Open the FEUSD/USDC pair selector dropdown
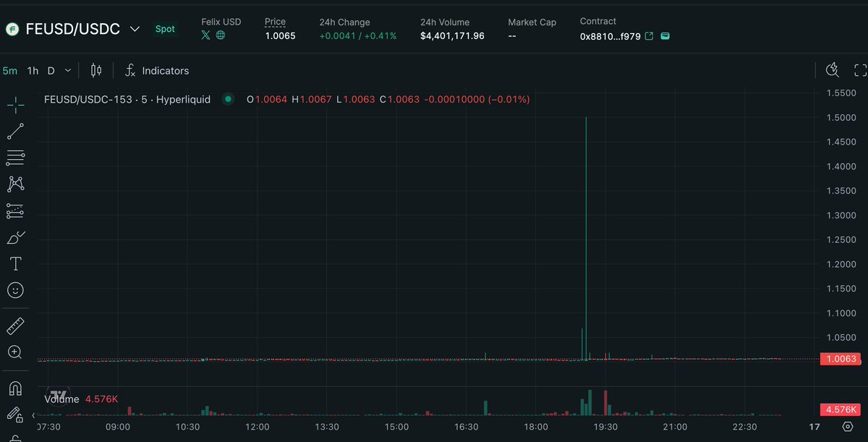This screenshot has height=442, width=868. click(x=135, y=29)
